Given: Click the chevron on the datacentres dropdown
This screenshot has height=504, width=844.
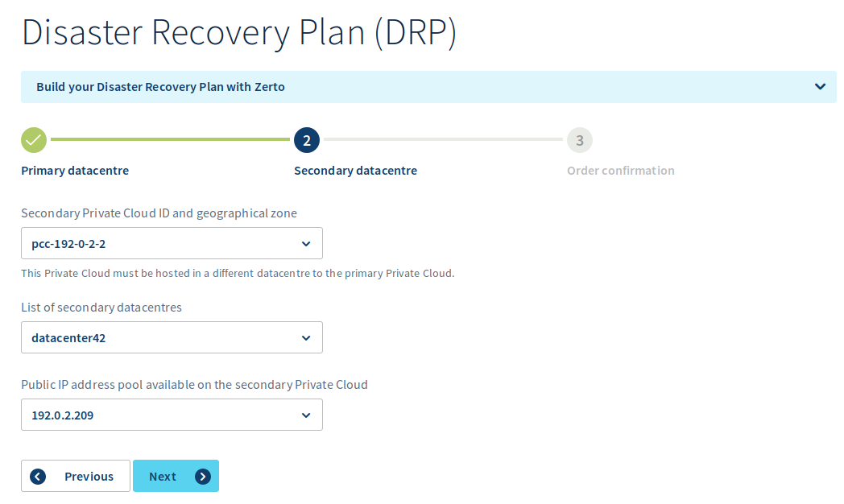Looking at the screenshot, I should tap(306, 337).
